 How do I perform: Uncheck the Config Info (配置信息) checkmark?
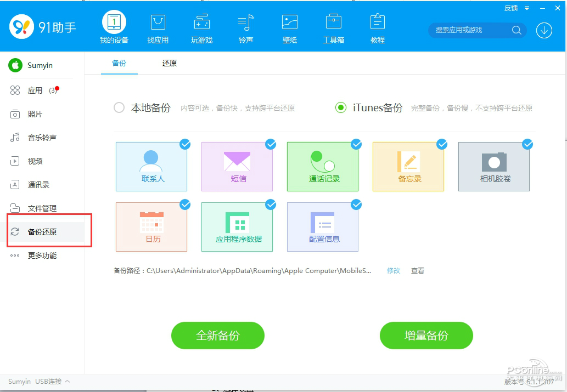click(357, 205)
